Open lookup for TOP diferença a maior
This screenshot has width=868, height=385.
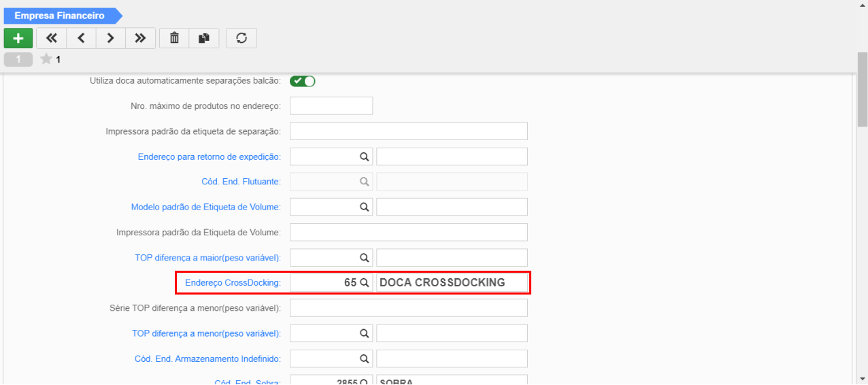365,258
